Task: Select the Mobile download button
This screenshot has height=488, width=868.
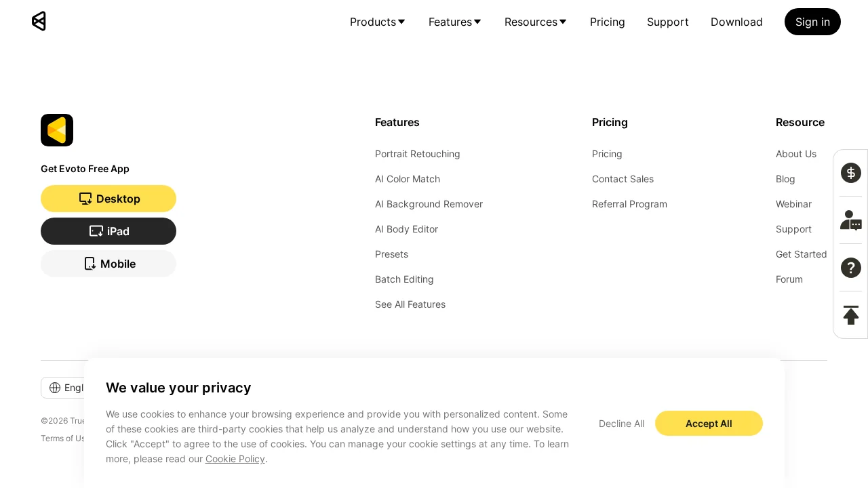Action: click(x=108, y=264)
